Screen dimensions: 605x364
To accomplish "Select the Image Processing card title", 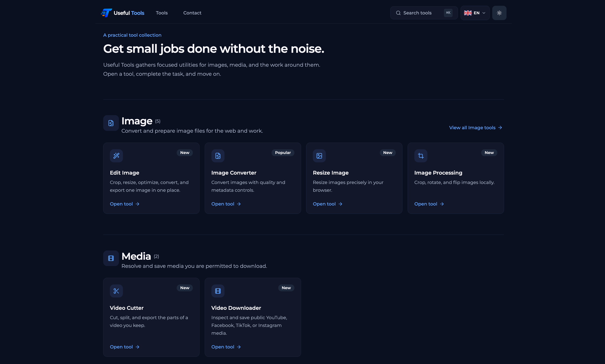I will [438, 173].
